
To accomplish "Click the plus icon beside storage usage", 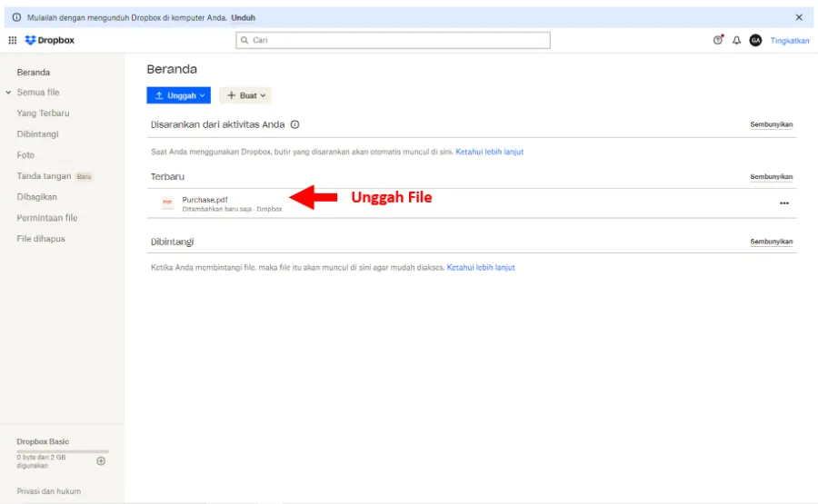I will (x=101, y=460).
